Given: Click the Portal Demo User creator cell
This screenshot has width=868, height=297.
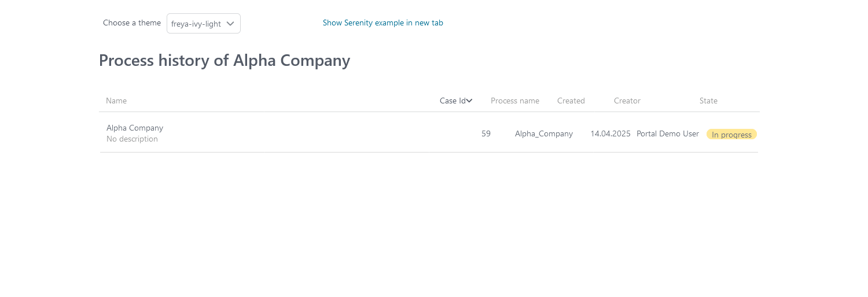Looking at the screenshot, I should pyautogui.click(x=668, y=133).
